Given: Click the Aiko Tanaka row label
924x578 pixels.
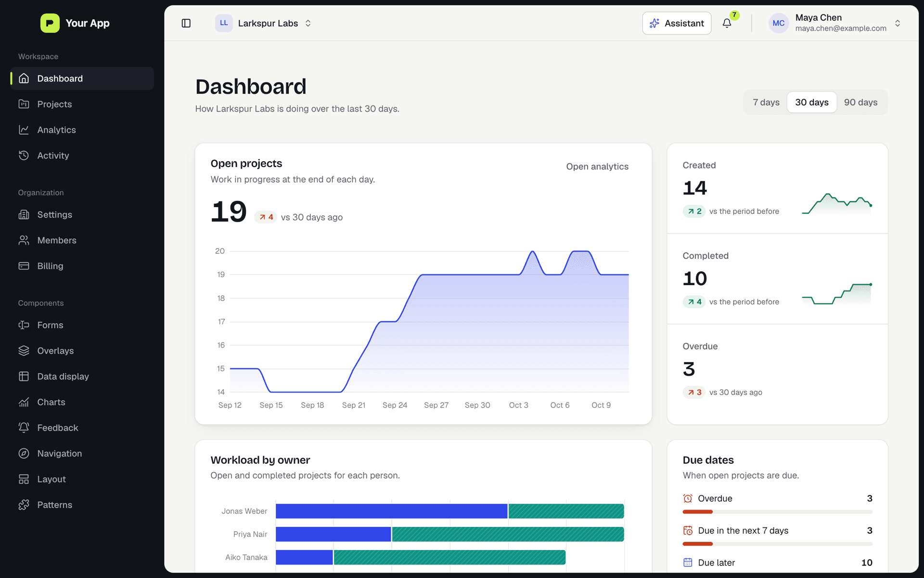Looking at the screenshot, I should (x=246, y=557).
